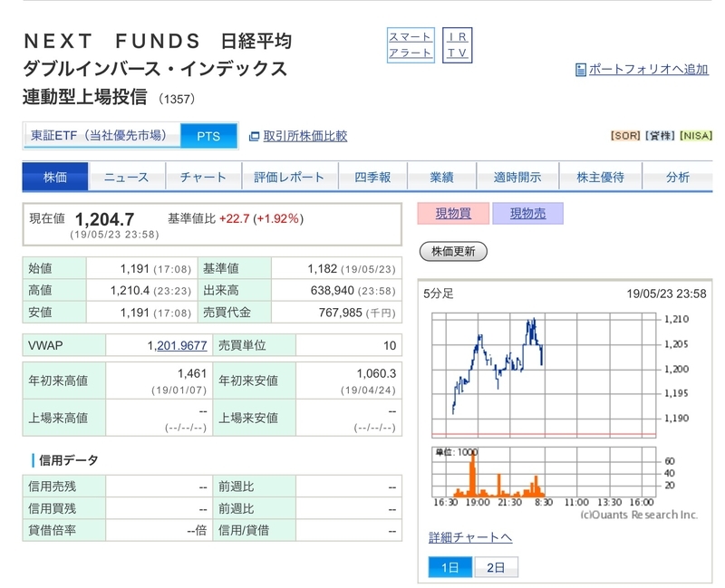Viewport: 725px width, 588px height.
Task: Click the 出来高 value 638,940
Action: click(332, 290)
